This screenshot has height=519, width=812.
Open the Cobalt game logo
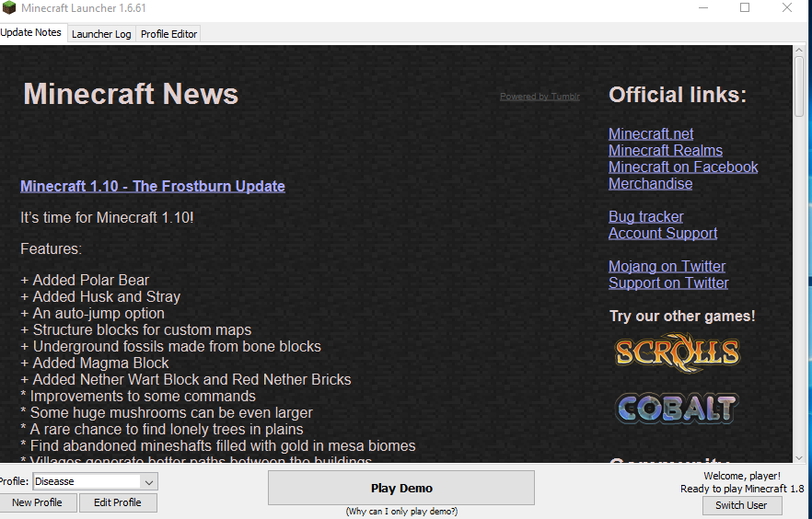(x=677, y=408)
